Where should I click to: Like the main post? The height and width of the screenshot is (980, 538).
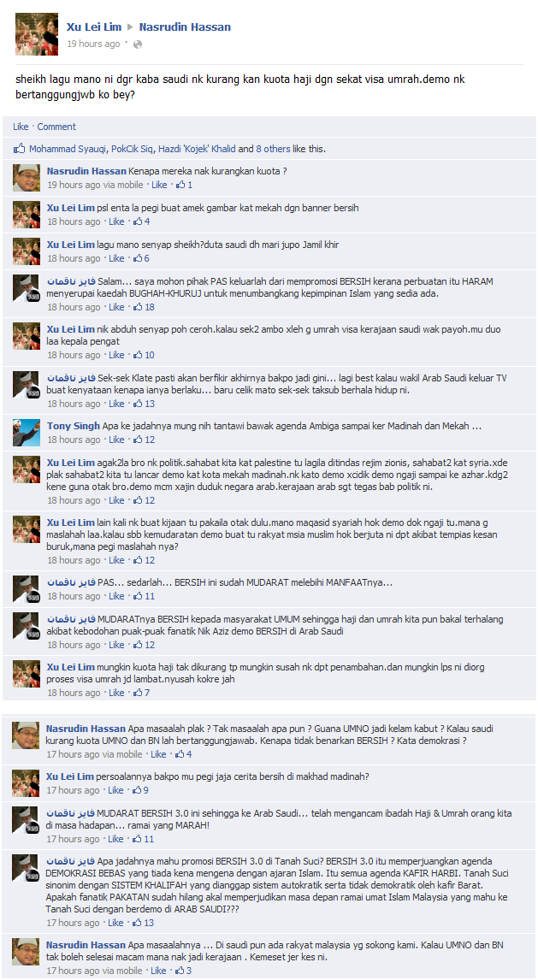pyautogui.click(x=21, y=127)
